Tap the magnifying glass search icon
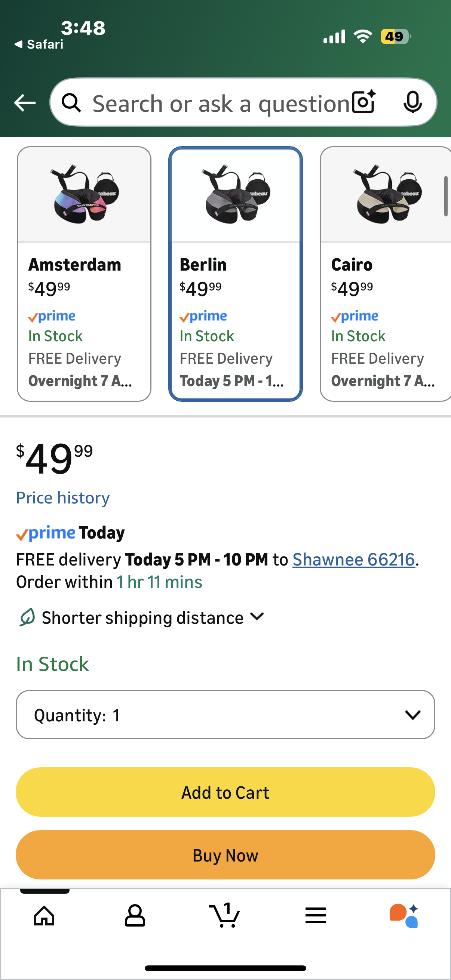This screenshot has height=980, width=451. tap(71, 103)
